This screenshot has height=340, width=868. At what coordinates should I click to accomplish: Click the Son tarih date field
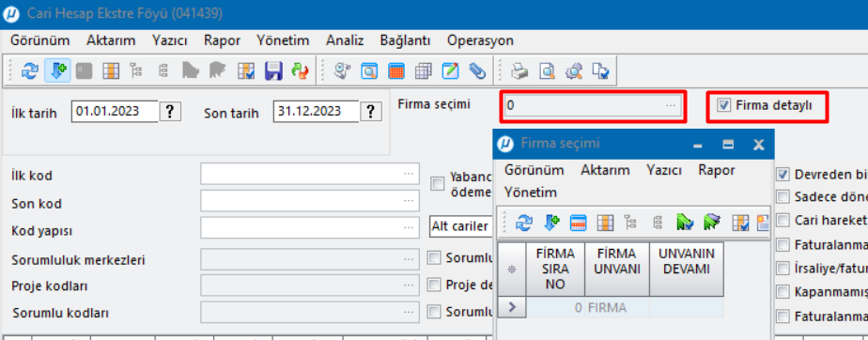pos(317,112)
